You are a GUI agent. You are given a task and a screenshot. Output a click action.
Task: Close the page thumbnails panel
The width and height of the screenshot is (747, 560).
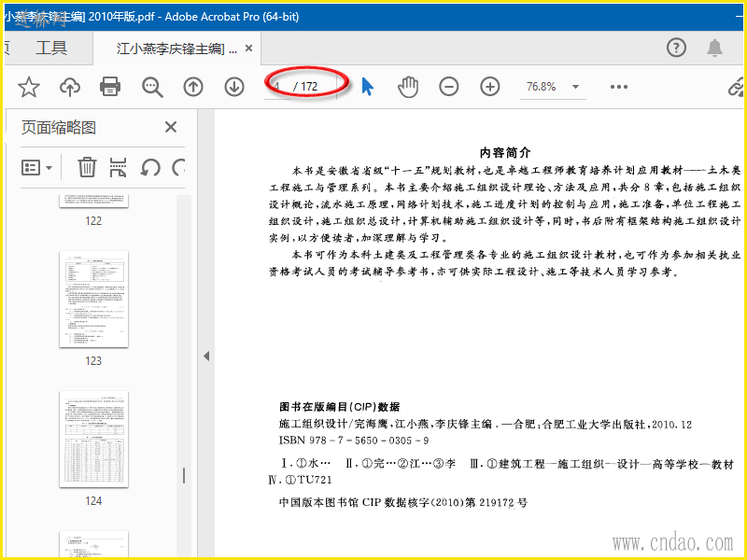[171, 127]
